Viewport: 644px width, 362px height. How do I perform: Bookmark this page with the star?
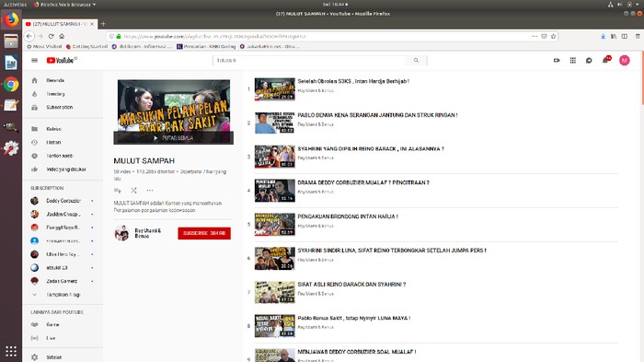(553, 36)
